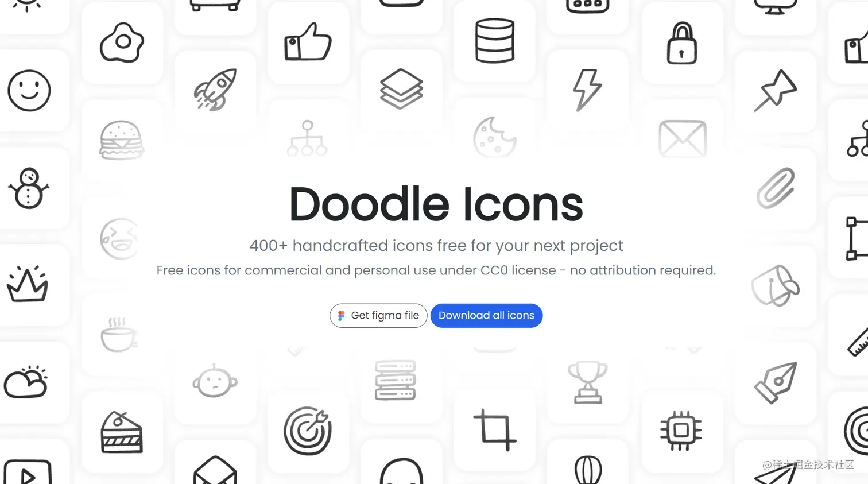The image size is (868, 484).
Task: Click the hamburger food icon
Action: (x=122, y=140)
